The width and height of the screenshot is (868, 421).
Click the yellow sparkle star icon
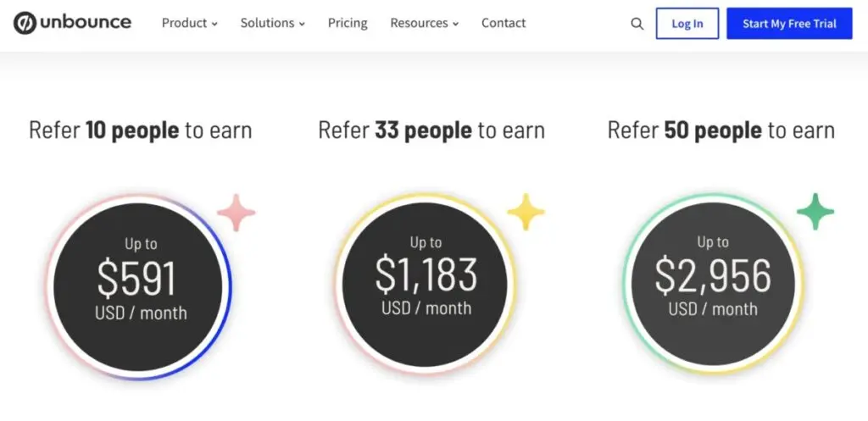(526, 212)
